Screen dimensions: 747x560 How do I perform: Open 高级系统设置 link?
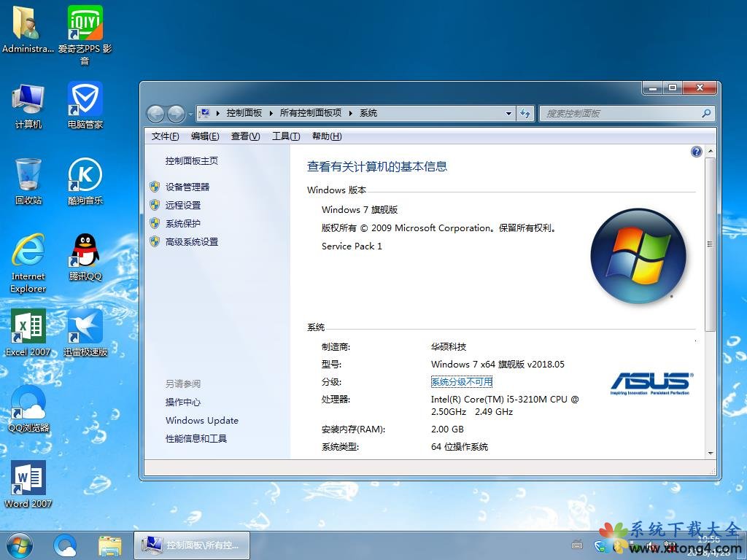(192, 242)
